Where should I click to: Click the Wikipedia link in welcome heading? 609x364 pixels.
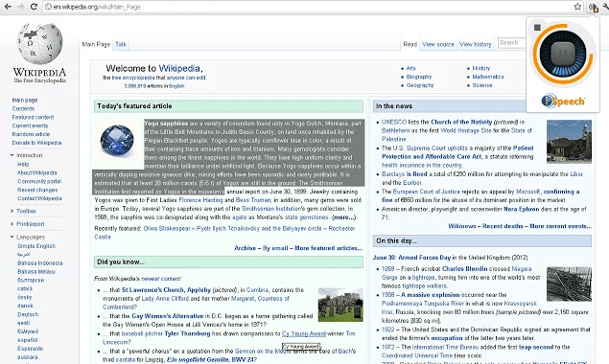179,69
